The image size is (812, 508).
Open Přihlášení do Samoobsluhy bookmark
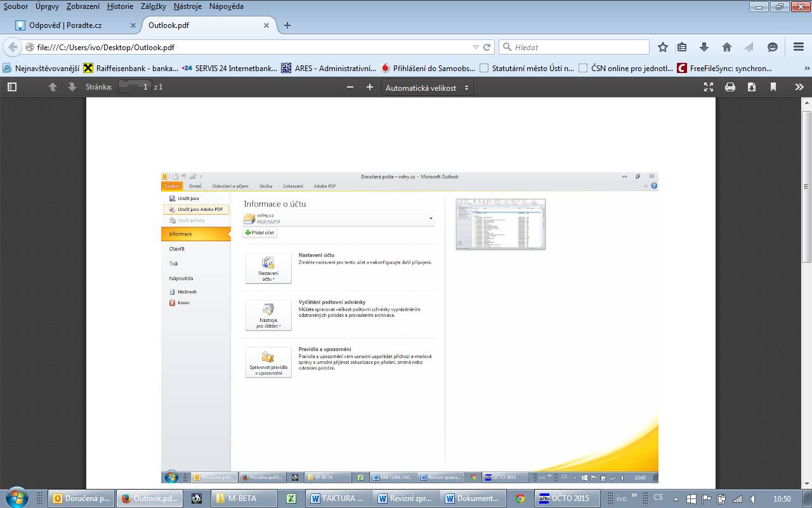(x=428, y=68)
